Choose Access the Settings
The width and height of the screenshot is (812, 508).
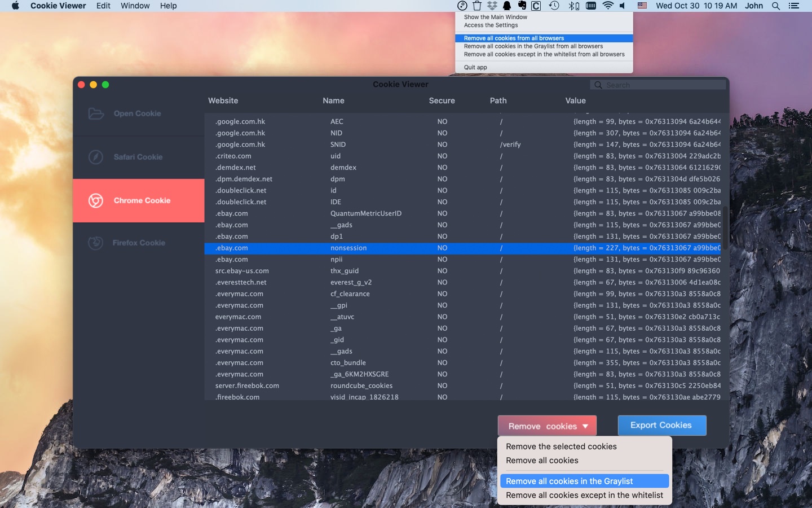[x=544, y=25]
